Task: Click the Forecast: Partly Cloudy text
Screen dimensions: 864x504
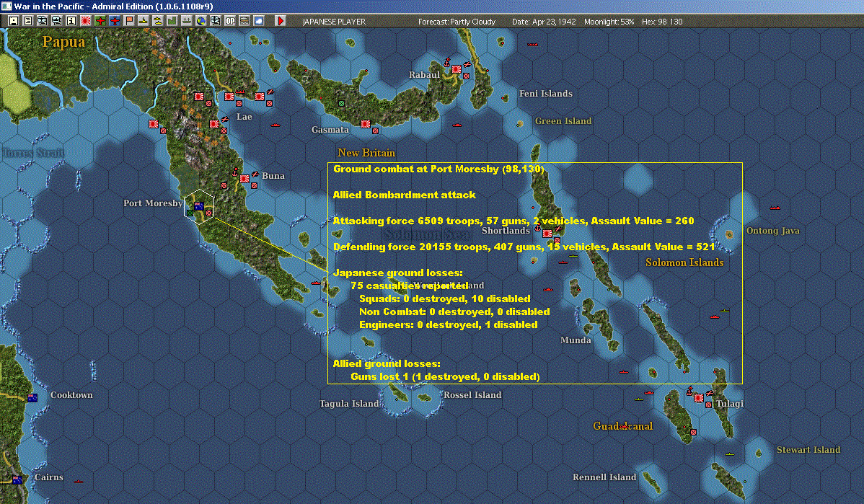Action: click(457, 22)
